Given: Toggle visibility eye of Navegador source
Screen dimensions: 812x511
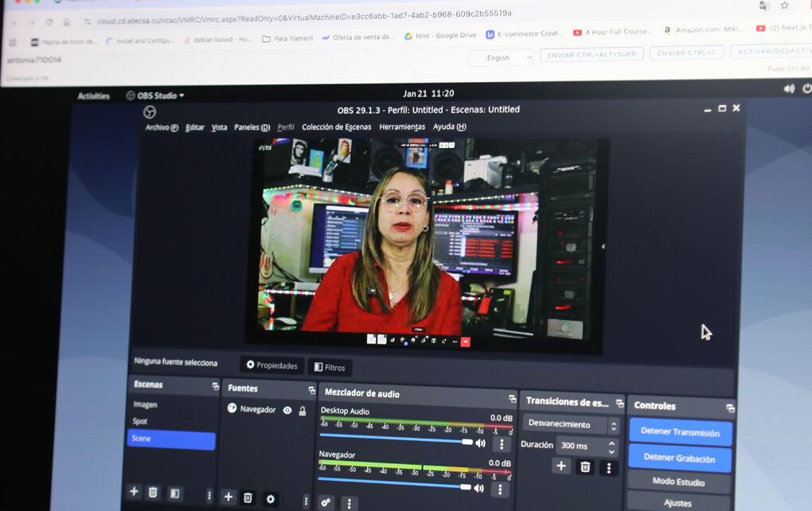Looking at the screenshot, I should (x=287, y=410).
